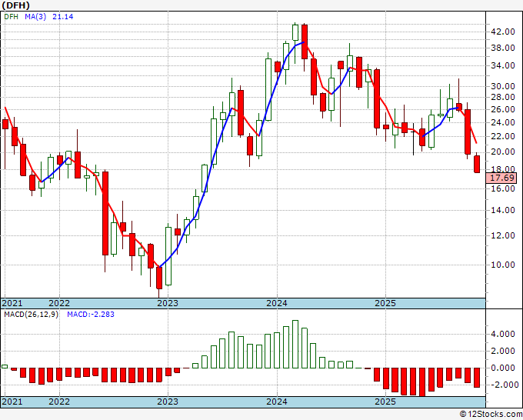
Task: Click the 30.00 price axis label
Action: click(x=503, y=86)
